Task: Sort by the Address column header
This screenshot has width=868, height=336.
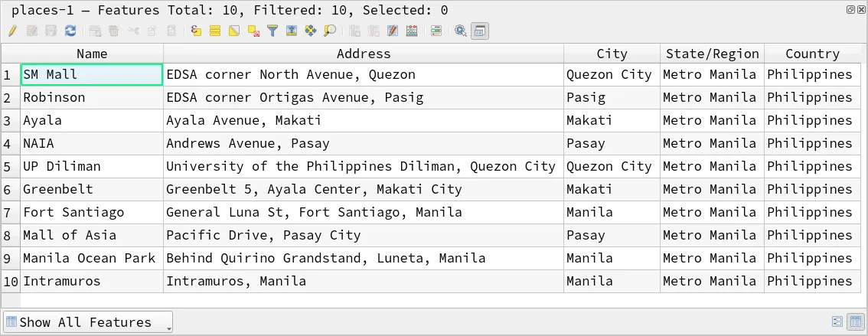Action: (364, 54)
